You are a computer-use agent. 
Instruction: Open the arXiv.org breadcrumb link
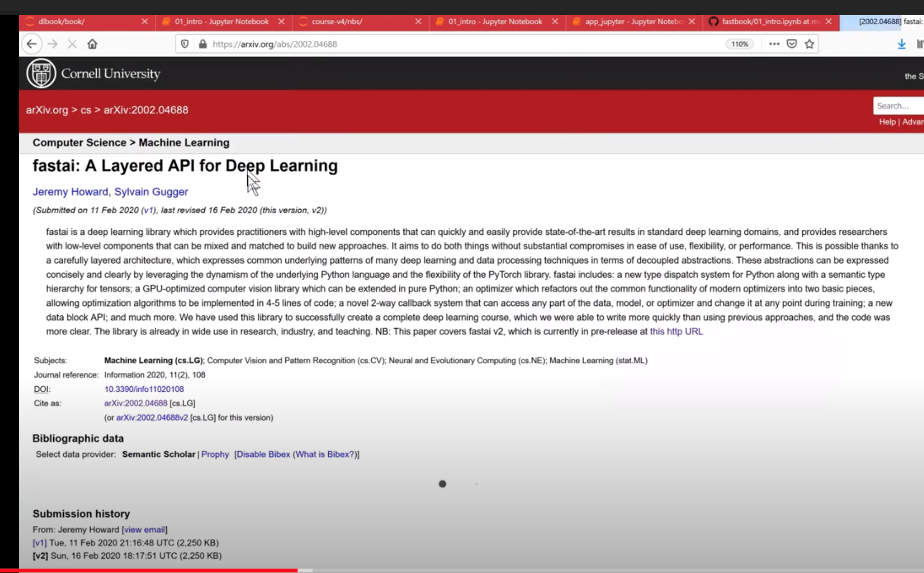(47, 110)
